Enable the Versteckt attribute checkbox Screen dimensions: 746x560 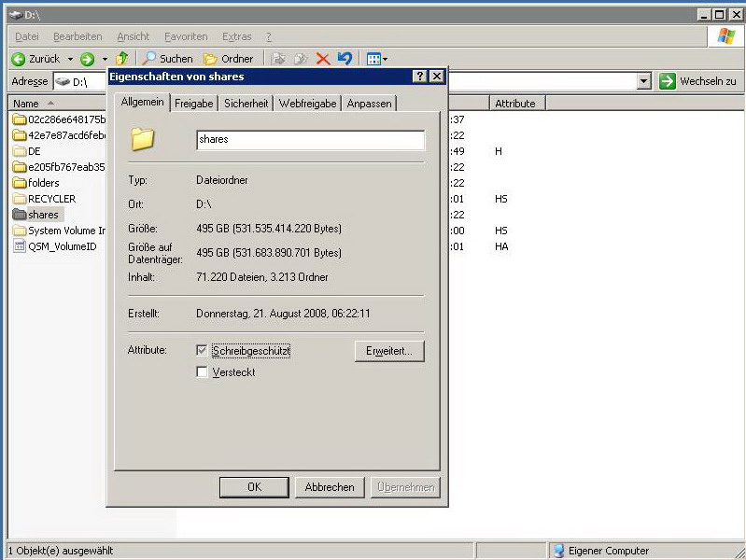pos(203,372)
